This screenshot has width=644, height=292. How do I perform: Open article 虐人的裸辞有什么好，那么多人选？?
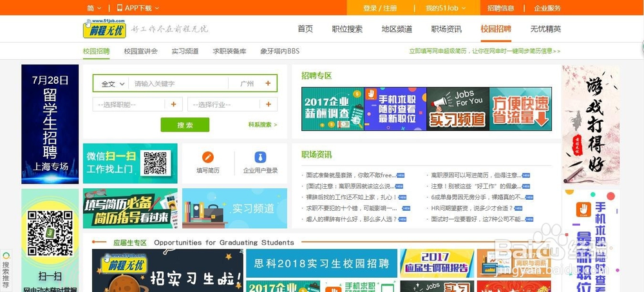point(352,219)
